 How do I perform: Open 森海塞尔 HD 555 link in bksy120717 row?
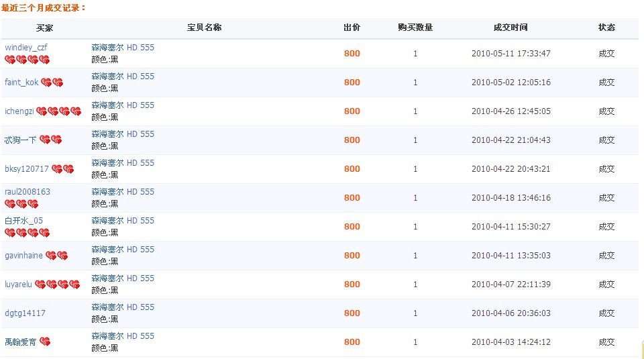click(123, 162)
